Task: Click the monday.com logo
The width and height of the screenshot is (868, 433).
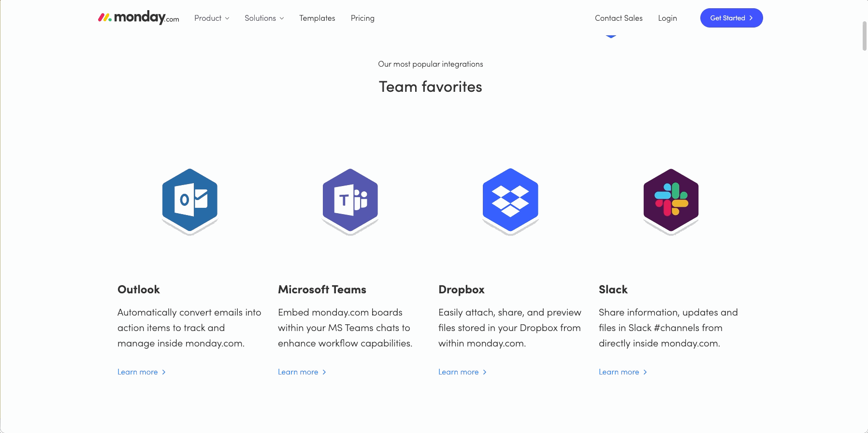Action: pyautogui.click(x=139, y=18)
